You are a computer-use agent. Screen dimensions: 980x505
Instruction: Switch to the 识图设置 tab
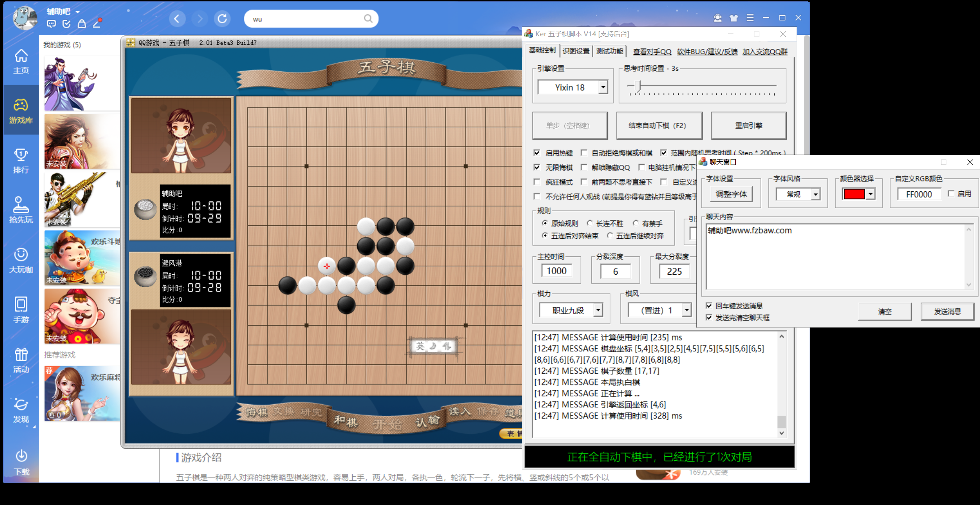coord(575,51)
